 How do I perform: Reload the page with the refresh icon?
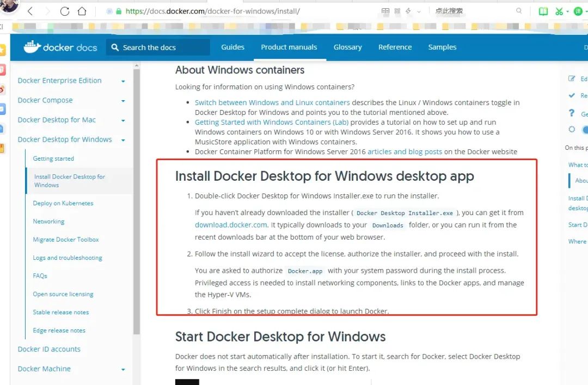click(x=64, y=11)
